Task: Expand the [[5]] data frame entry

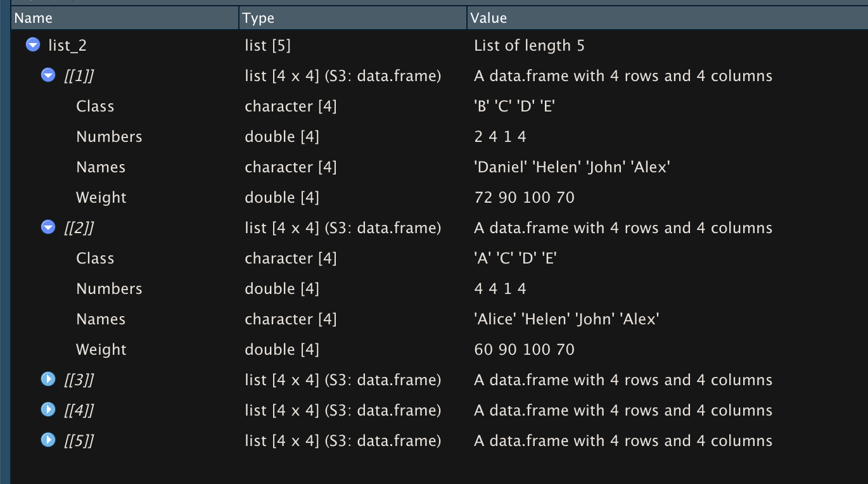Action: click(48, 440)
